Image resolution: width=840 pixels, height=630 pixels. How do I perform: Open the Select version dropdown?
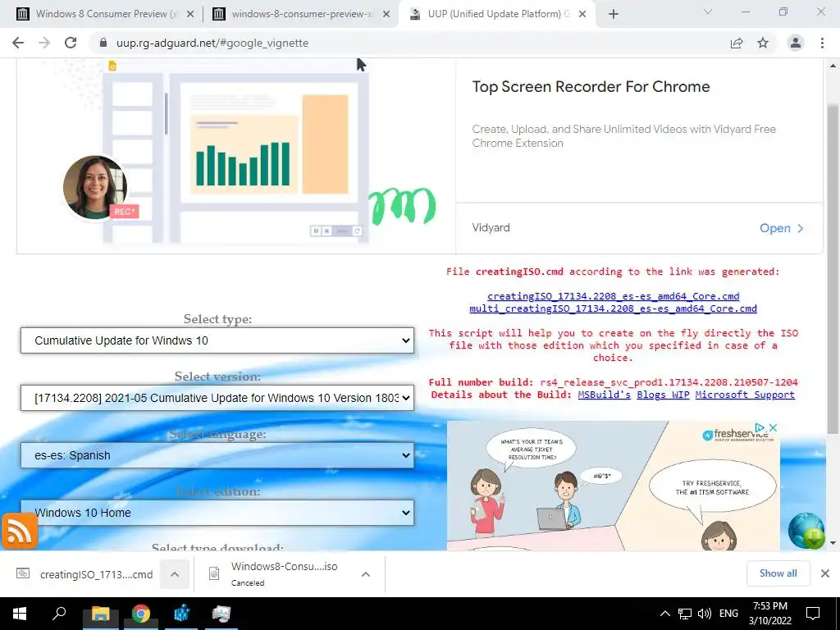point(217,398)
